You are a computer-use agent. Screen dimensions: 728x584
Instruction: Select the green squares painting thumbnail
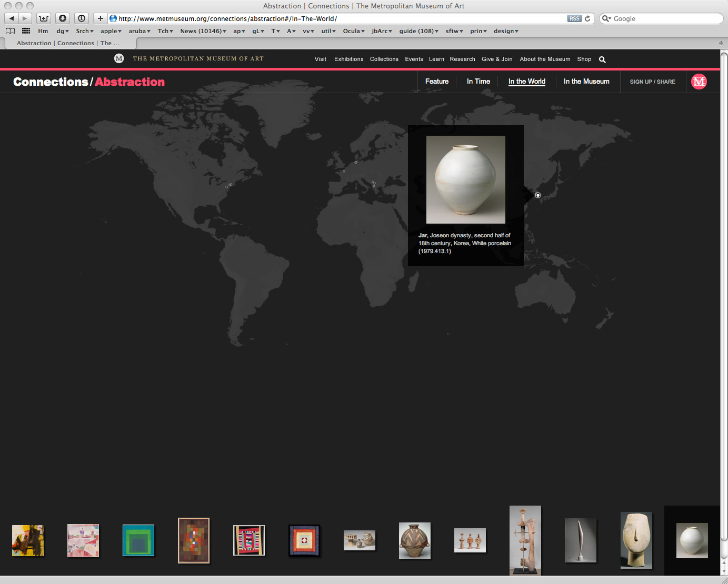click(138, 540)
